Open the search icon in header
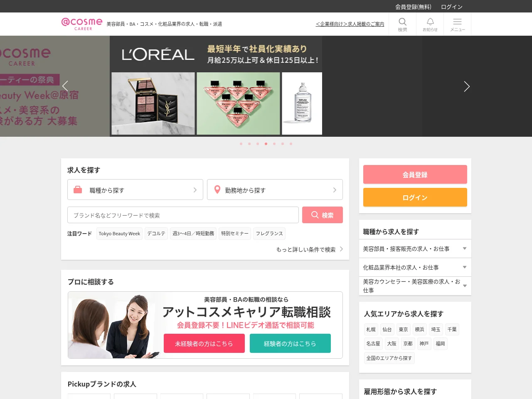This screenshot has width=532, height=399. pyautogui.click(x=402, y=24)
